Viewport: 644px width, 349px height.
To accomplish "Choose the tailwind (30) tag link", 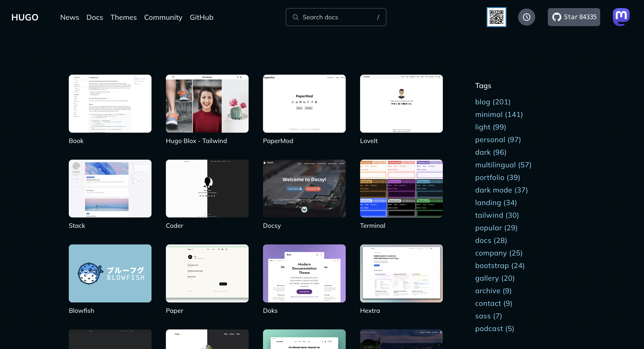I will tap(497, 215).
